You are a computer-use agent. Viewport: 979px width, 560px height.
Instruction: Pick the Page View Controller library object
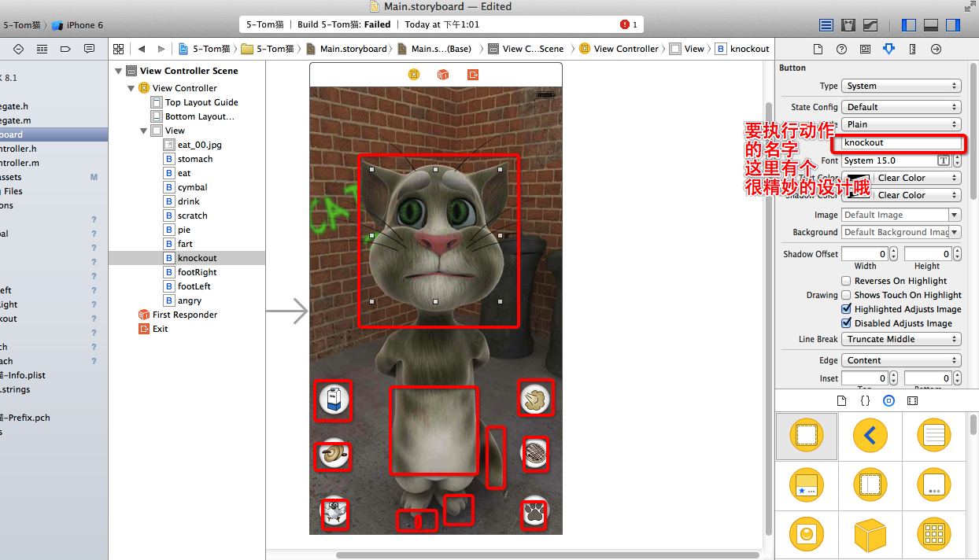click(934, 486)
